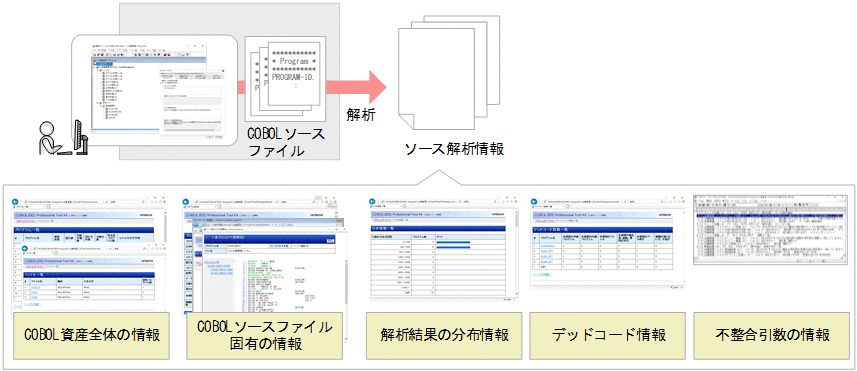The width and height of the screenshot is (857, 371).
Task: Click the 解析 label text
Action: 361,115
